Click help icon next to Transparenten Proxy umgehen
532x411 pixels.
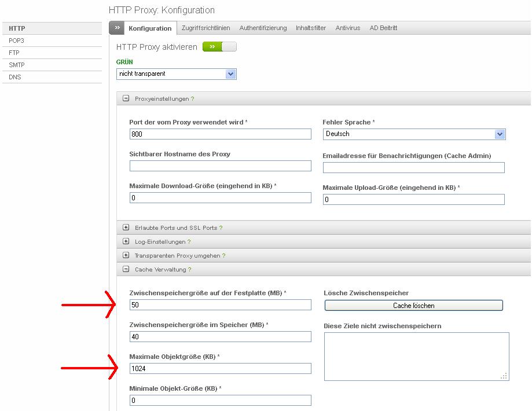[223, 256]
